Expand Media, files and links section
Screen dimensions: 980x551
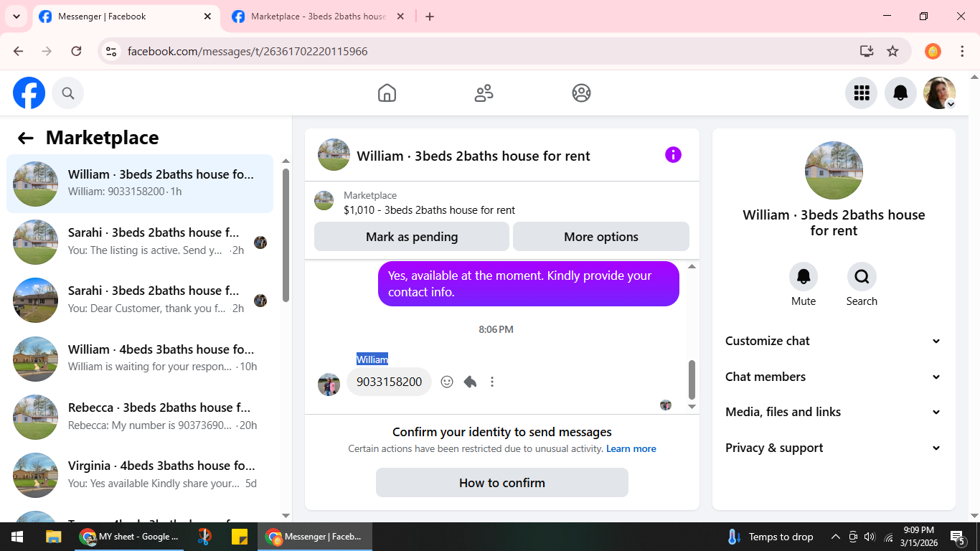tap(833, 412)
